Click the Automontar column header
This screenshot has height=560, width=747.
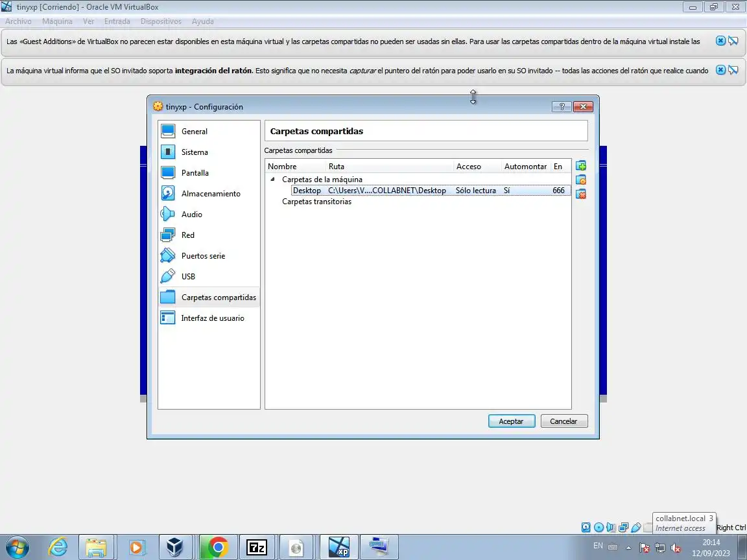525,166
